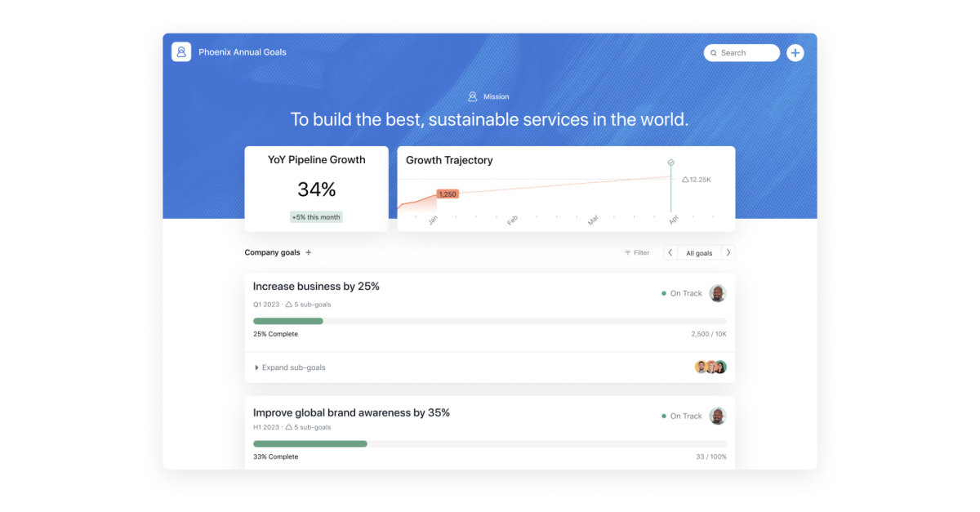Open the goal Improve global brand awareness by 35%

pos(351,412)
